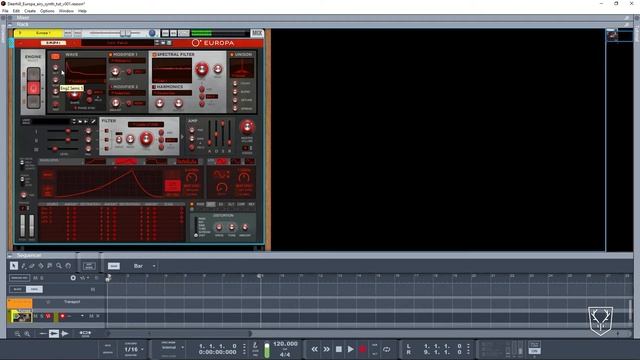Select the Pencil tool in sequencer toolbar
This screenshot has height=360, width=640.
click(24, 266)
